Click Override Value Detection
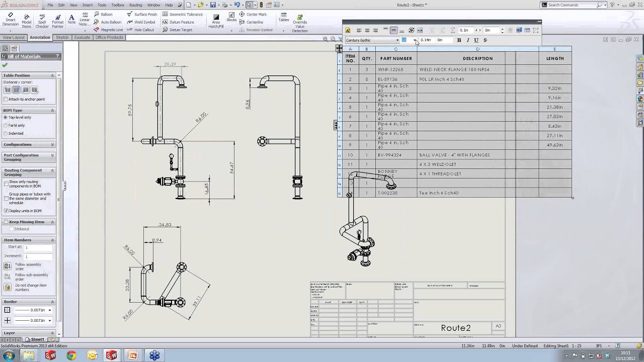 [x=300, y=23]
